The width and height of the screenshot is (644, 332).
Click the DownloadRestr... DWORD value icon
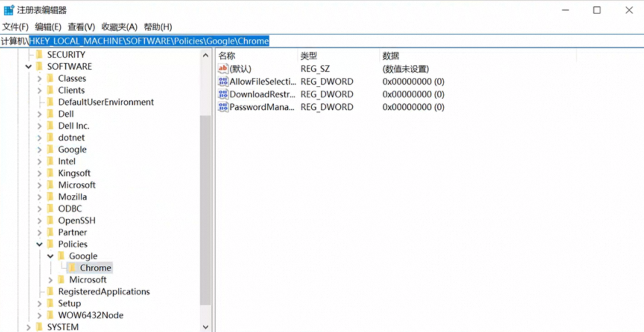[223, 94]
